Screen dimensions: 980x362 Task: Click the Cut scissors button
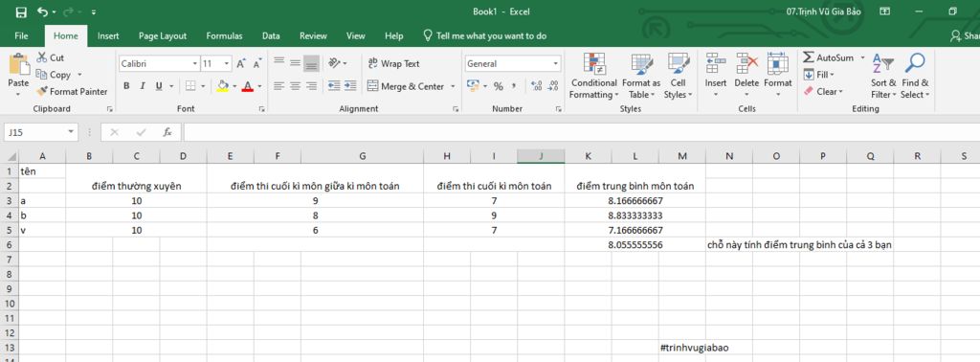(x=50, y=57)
